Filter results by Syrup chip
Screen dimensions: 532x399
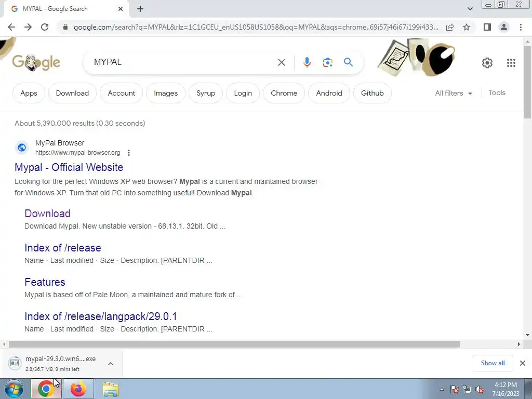tap(206, 93)
